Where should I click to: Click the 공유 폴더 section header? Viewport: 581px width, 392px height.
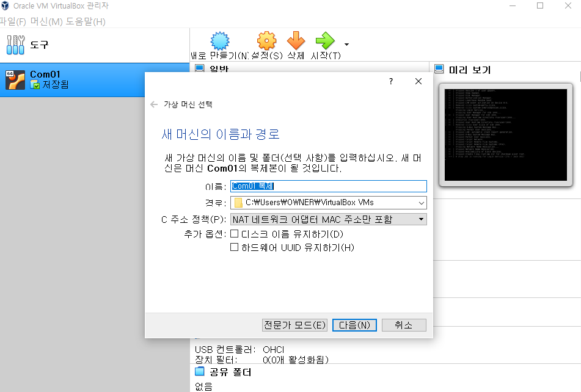click(x=230, y=372)
